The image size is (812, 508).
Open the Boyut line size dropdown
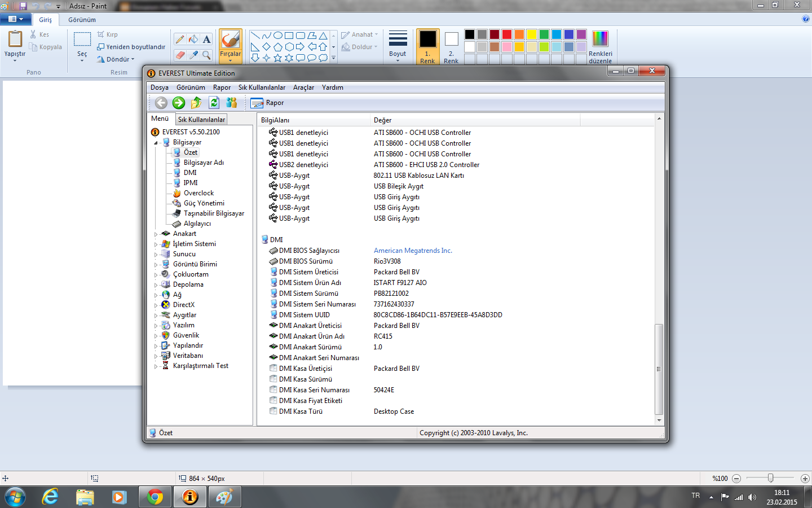tap(398, 46)
